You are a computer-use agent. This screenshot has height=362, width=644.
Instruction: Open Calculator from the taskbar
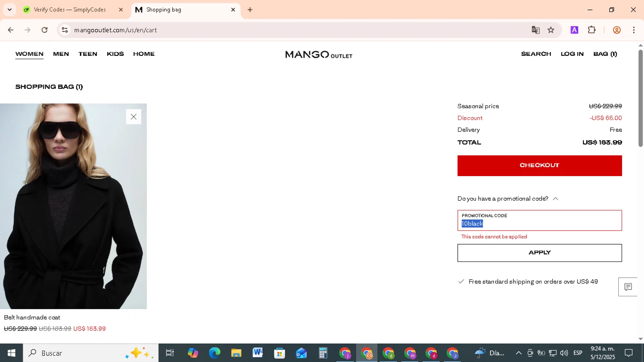point(323,353)
